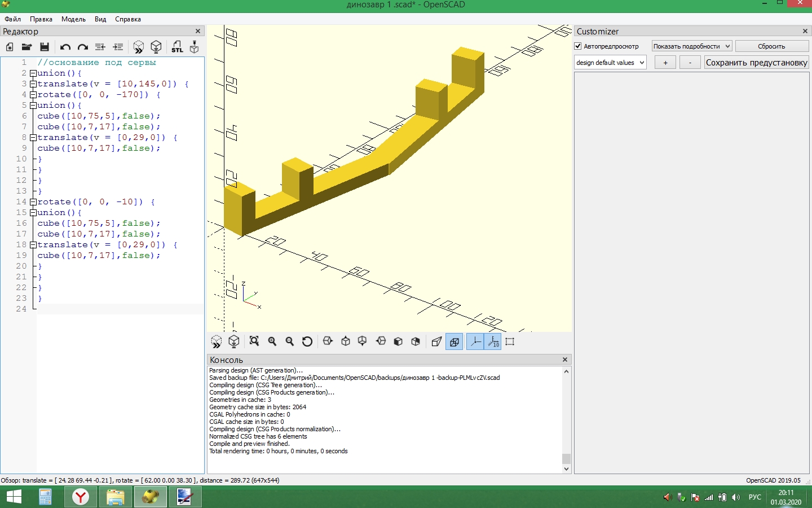Click the Undo arrow in editor toolbar
This screenshot has height=508, width=812.
tap(65, 47)
